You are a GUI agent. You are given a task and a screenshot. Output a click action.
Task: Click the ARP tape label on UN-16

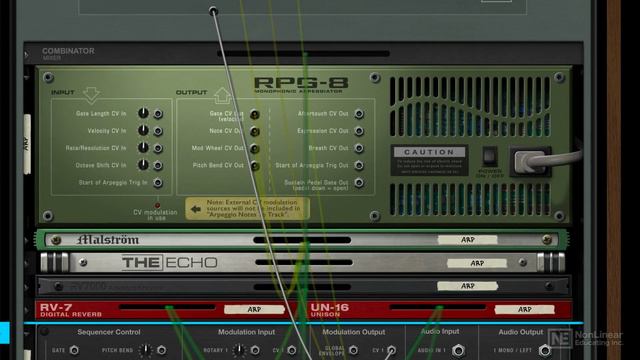[x=524, y=310]
